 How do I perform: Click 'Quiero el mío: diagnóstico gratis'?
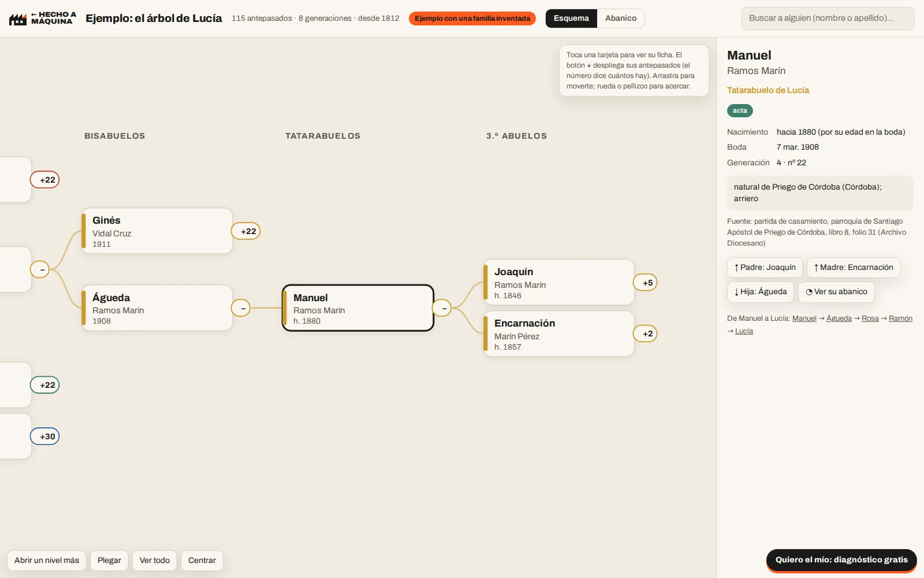point(841,560)
